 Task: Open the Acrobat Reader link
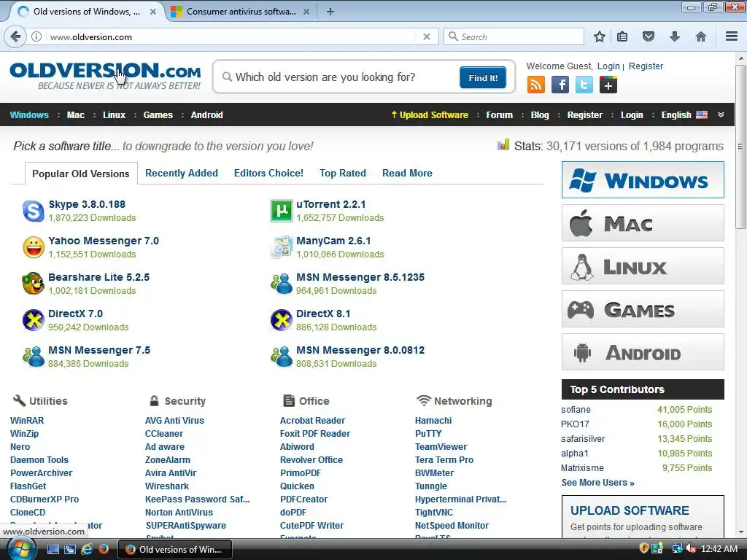tap(312, 421)
